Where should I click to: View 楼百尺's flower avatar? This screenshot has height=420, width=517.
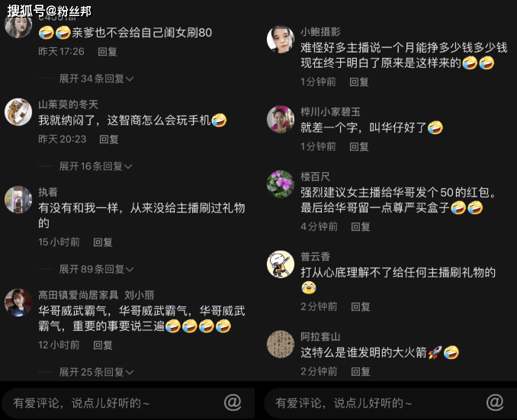click(281, 184)
